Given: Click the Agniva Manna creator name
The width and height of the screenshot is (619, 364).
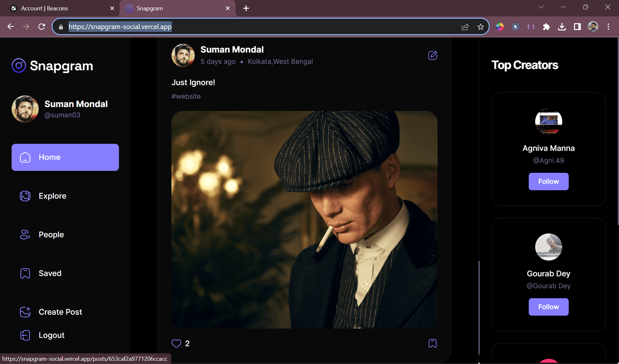Looking at the screenshot, I should (x=548, y=148).
